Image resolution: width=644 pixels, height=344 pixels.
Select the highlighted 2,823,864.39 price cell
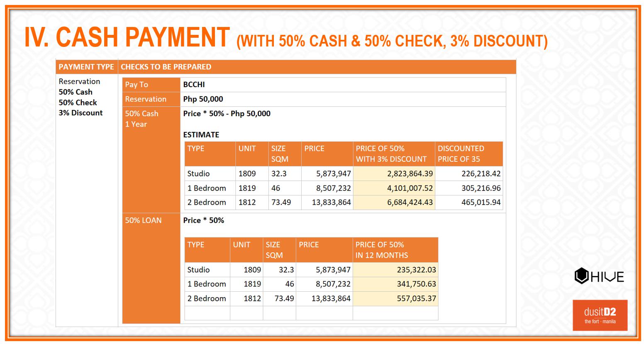pos(410,174)
